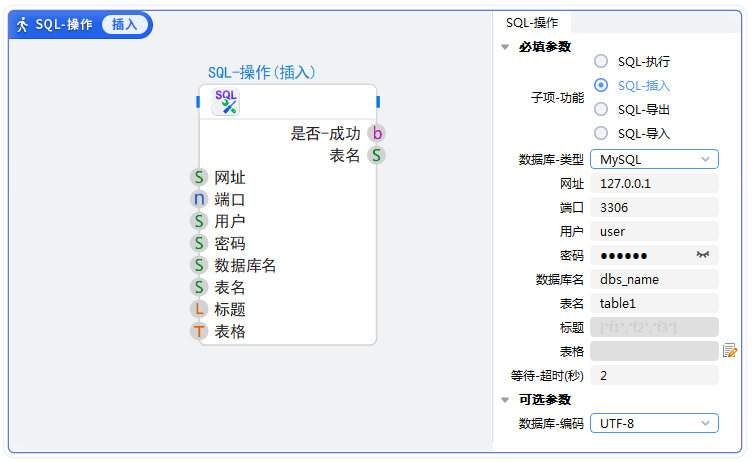Click the 网址 input port S

(x=199, y=177)
